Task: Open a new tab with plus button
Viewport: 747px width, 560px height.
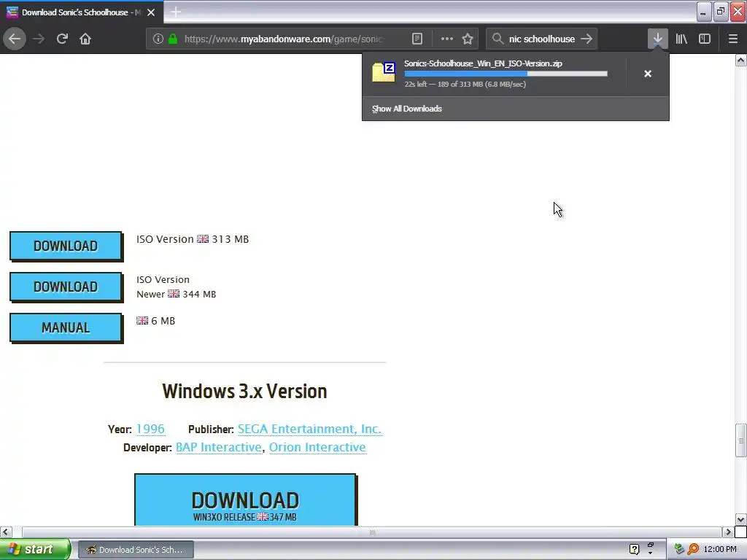Action: tap(176, 12)
